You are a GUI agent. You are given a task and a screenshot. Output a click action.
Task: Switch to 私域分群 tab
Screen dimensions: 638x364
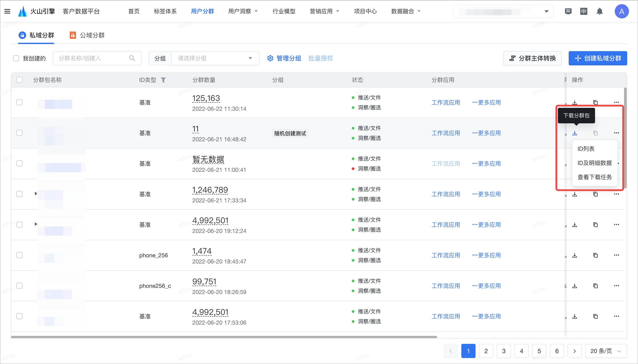[37, 35]
